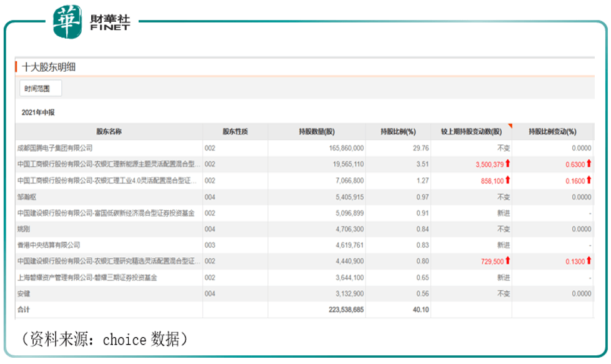Click red up arrow beside 0.1600
The width and height of the screenshot is (611, 364).
click(x=589, y=180)
